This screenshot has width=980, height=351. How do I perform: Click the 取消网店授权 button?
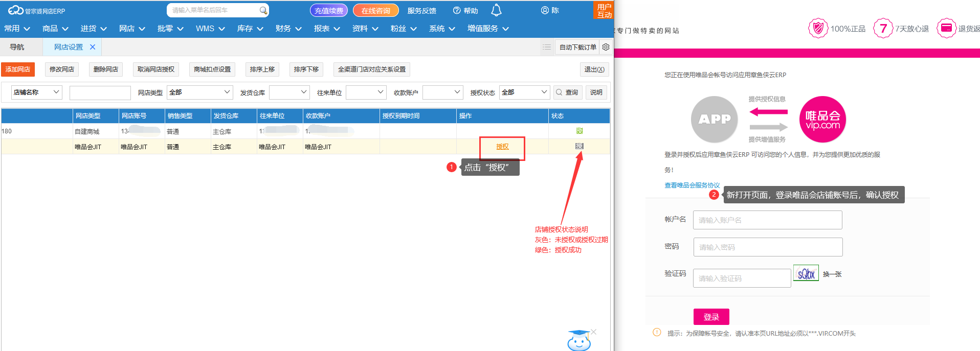pyautogui.click(x=156, y=69)
